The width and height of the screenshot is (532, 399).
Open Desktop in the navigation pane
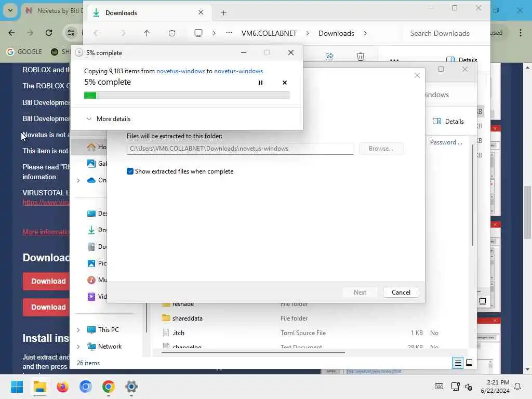tap(97, 214)
